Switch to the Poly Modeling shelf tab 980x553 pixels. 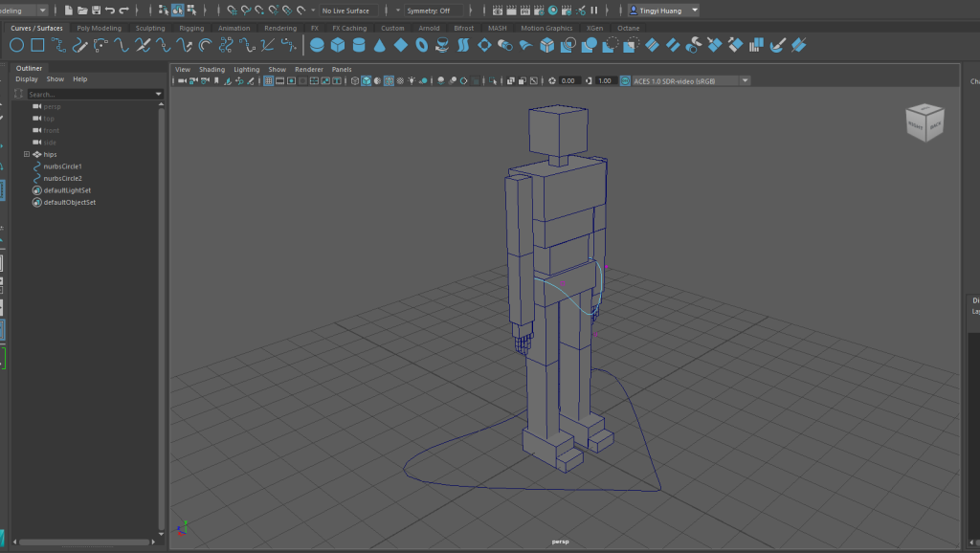click(99, 28)
